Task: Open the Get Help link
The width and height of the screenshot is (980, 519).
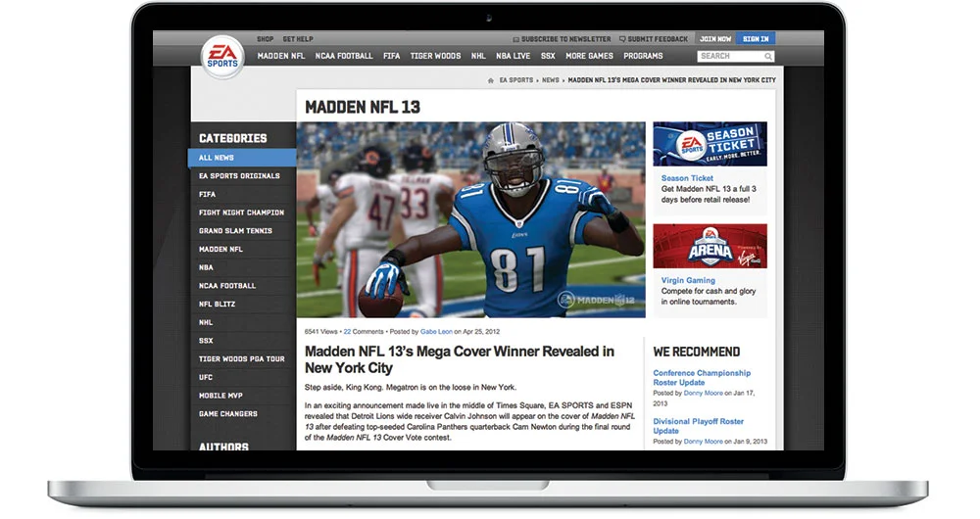Action: click(298, 39)
